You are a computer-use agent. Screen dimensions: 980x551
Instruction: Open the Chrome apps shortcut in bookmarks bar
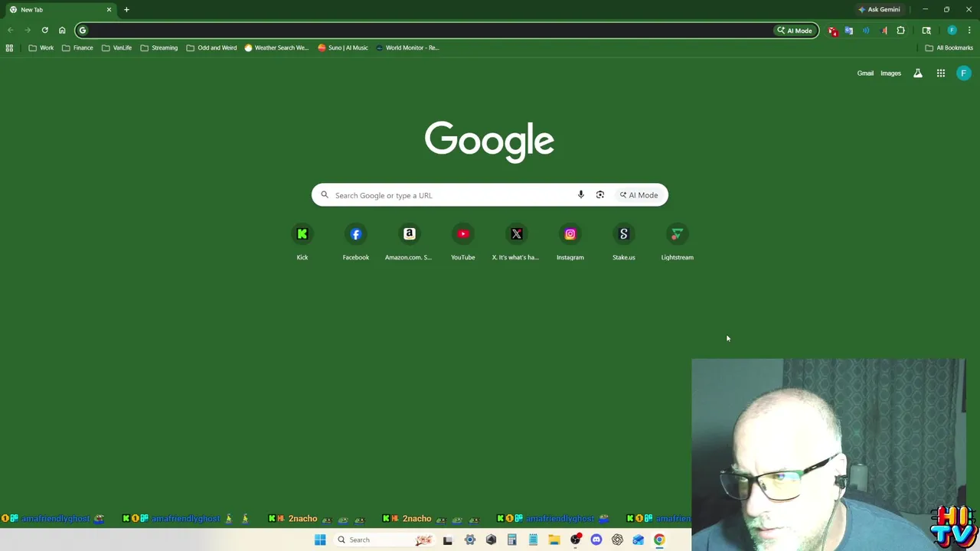(9, 47)
